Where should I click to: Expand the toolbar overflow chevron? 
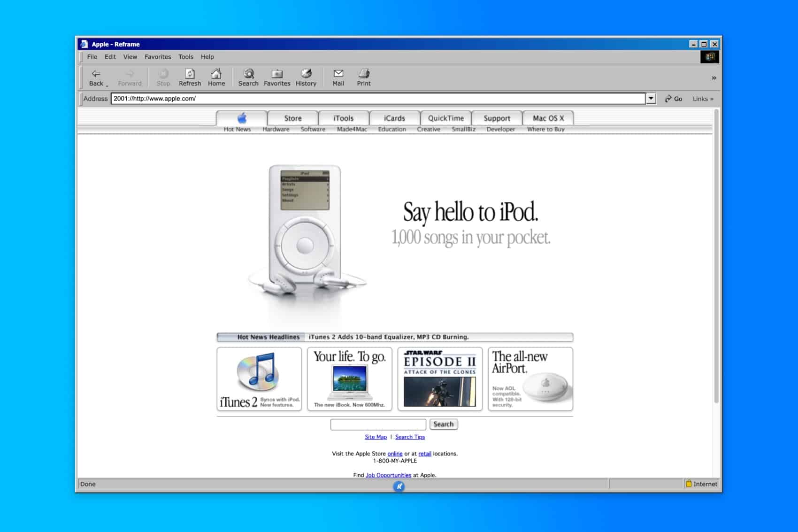click(714, 78)
